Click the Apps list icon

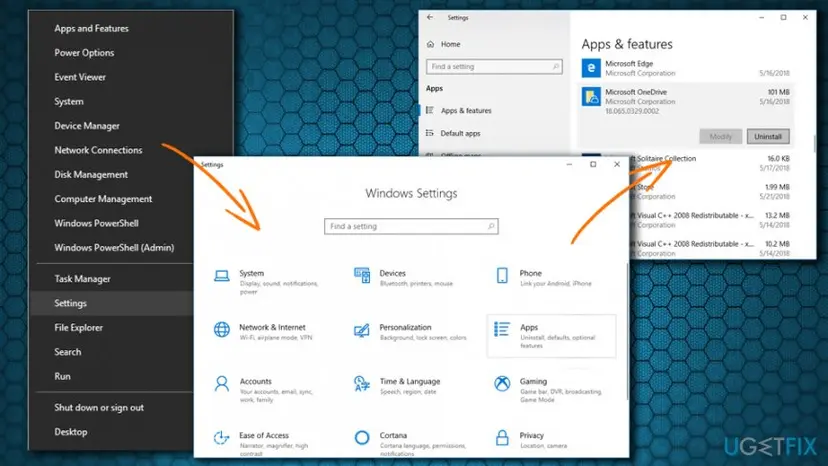tap(502, 329)
